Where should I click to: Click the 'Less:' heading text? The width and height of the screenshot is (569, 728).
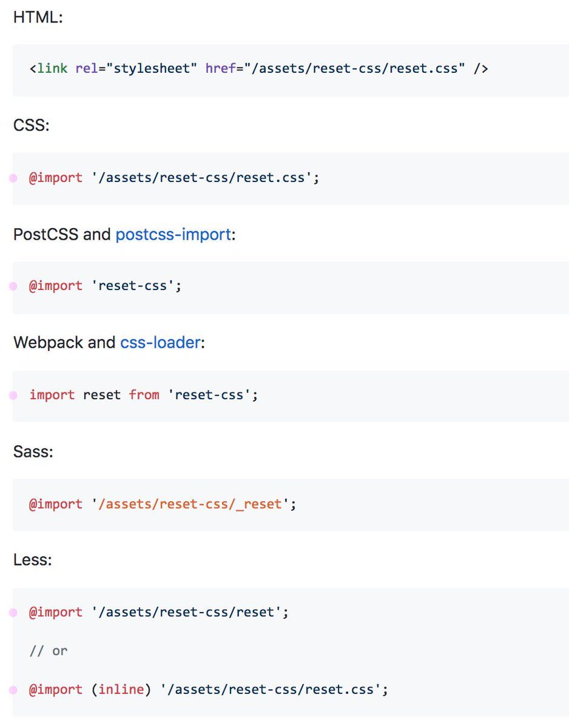pos(33,561)
